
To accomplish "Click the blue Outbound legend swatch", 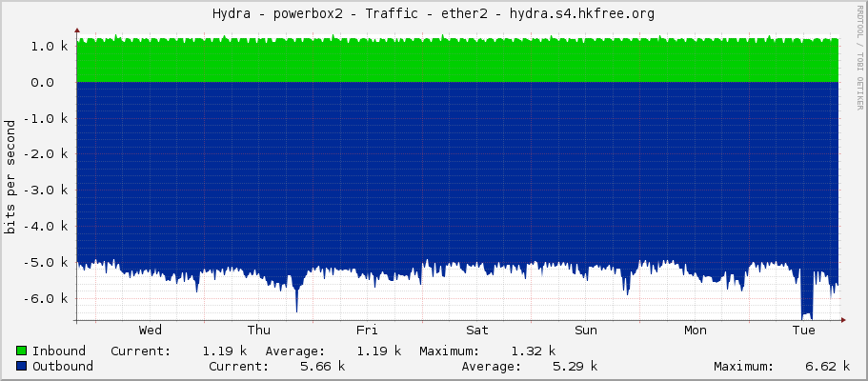I will click(22, 366).
